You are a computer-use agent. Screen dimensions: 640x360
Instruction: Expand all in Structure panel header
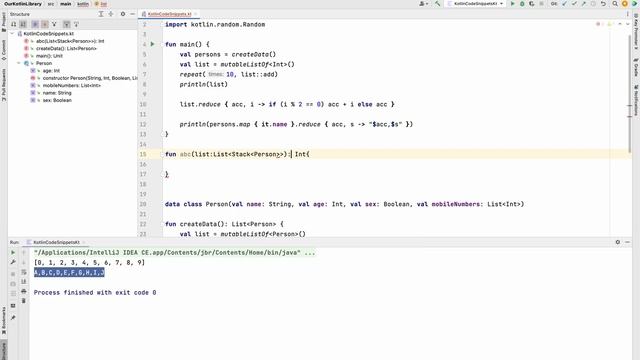(x=101, y=14)
